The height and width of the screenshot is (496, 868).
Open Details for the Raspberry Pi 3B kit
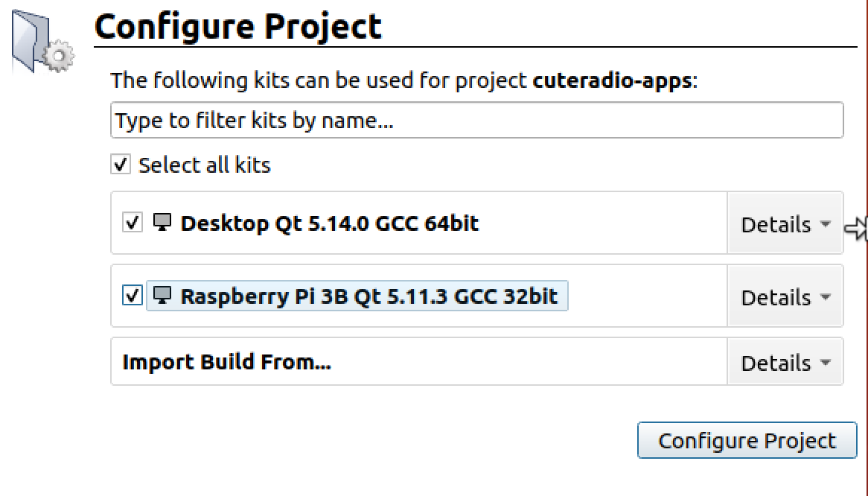click(x=785, y=297)
